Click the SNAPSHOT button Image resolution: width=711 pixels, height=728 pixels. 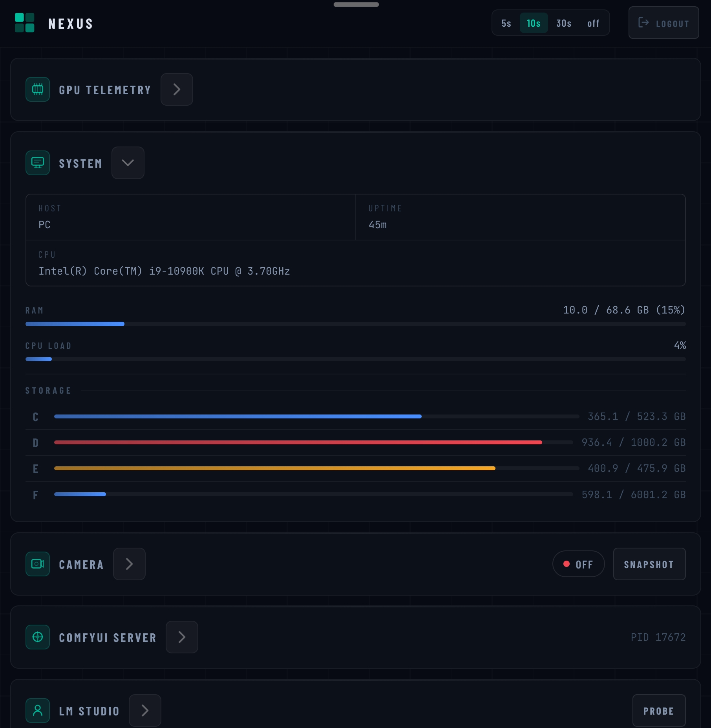(x=649, y=564)
